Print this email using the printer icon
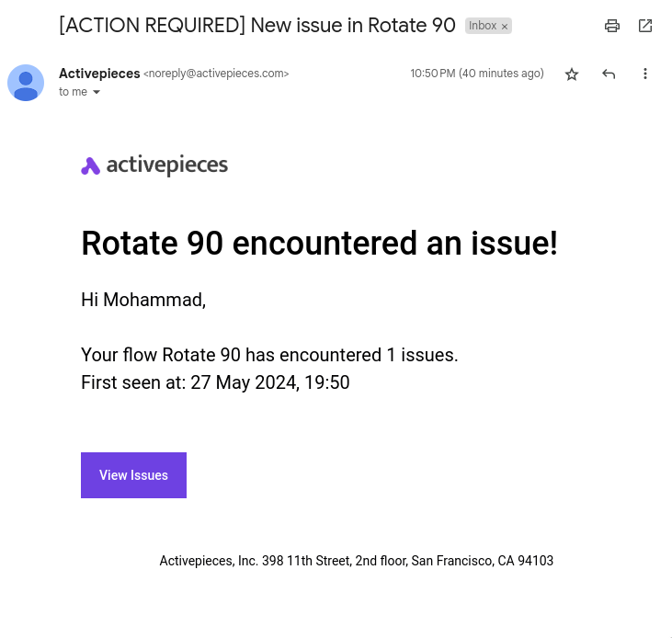The width and height of the screenshot is (672, 638). click(612, 26)
